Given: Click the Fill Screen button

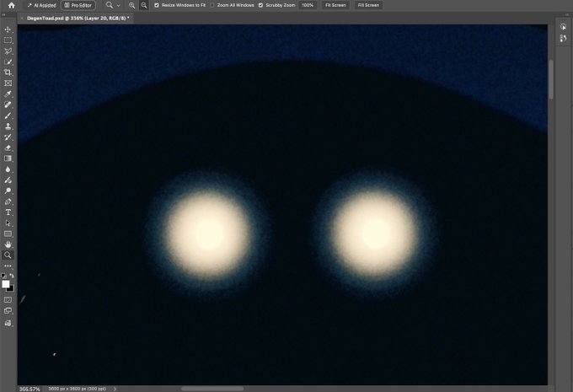Looking at the screenshot, I should [368, 5].
